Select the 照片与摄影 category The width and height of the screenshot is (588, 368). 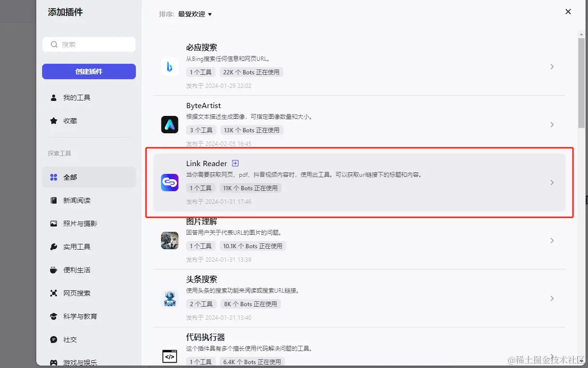coord(89,224)
